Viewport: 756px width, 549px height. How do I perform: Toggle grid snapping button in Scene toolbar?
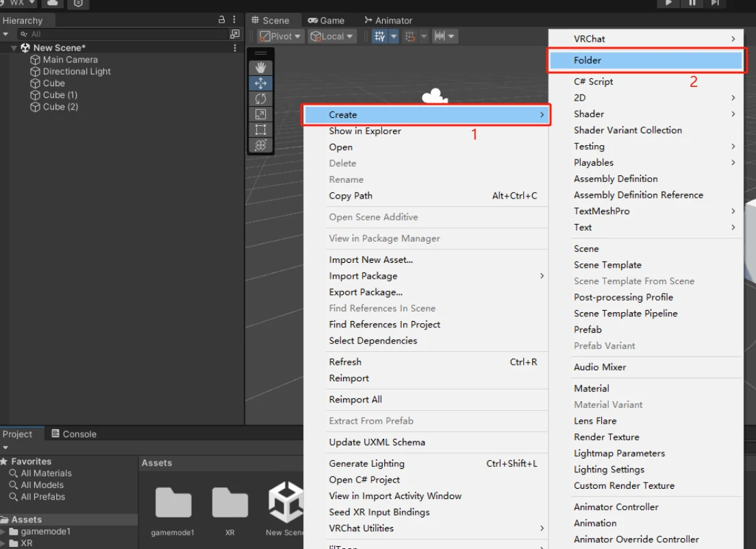(x=410, y=36)
